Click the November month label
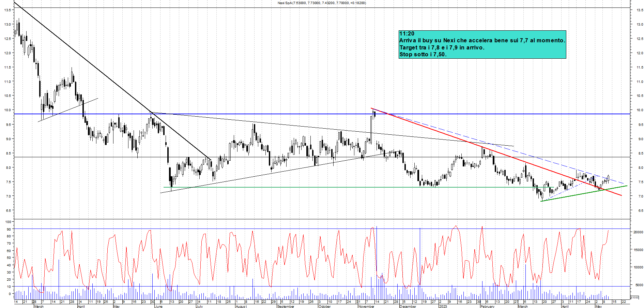Screen dimensions: 644x308 tap(366, 306)
